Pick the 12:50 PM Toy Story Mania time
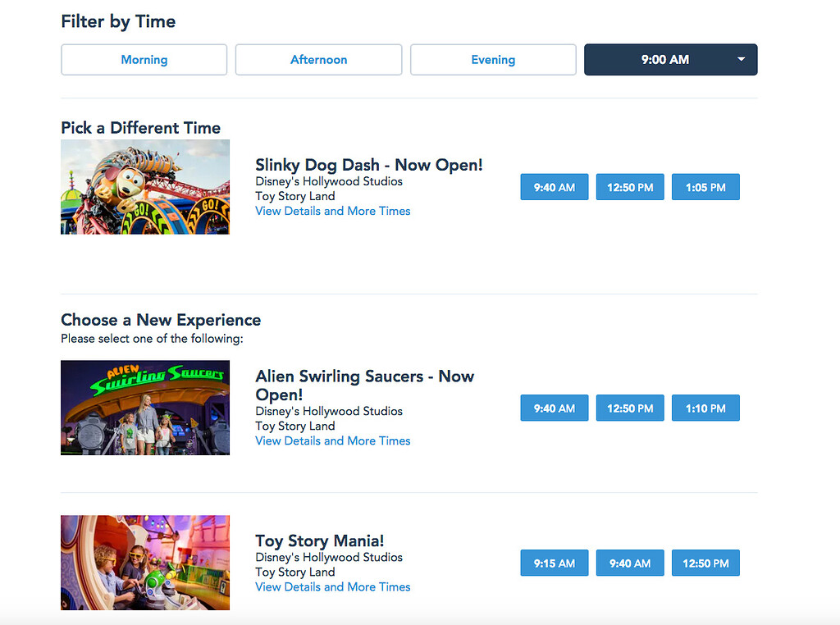Image resolution: width=840 pixels, height=625 pixels. [705, 563]
